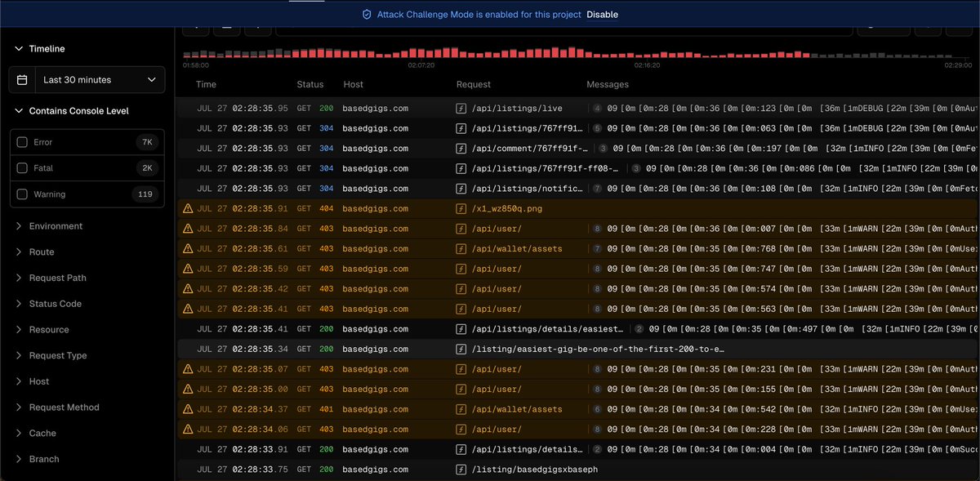The width and height of the screenshot is (980, 481).
Task: Click warning icon on the 02:28:35.07 row
Action: click(188, 369)
